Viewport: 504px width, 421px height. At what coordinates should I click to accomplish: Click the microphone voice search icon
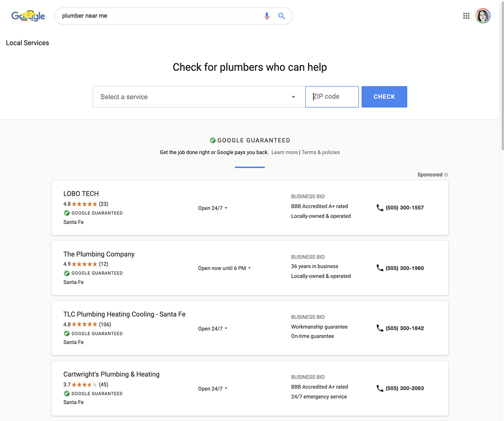pos(267,16)
